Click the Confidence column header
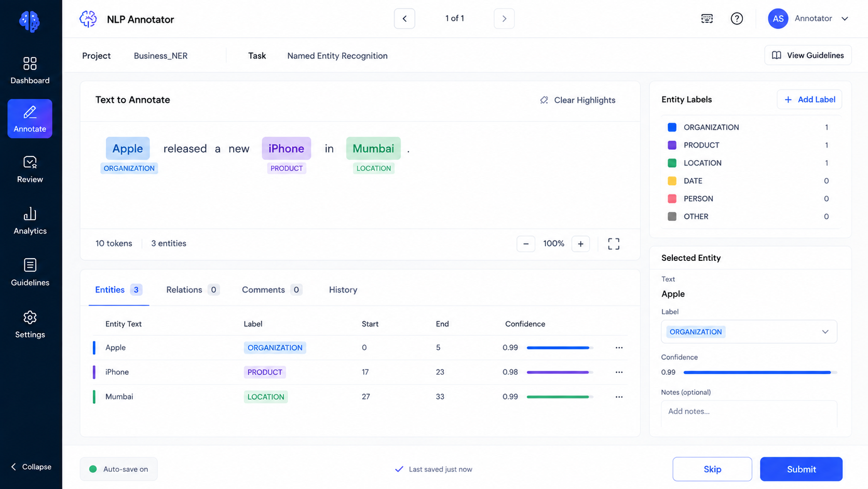The height and width of the screenshot is (489, 868). point(525,324)
